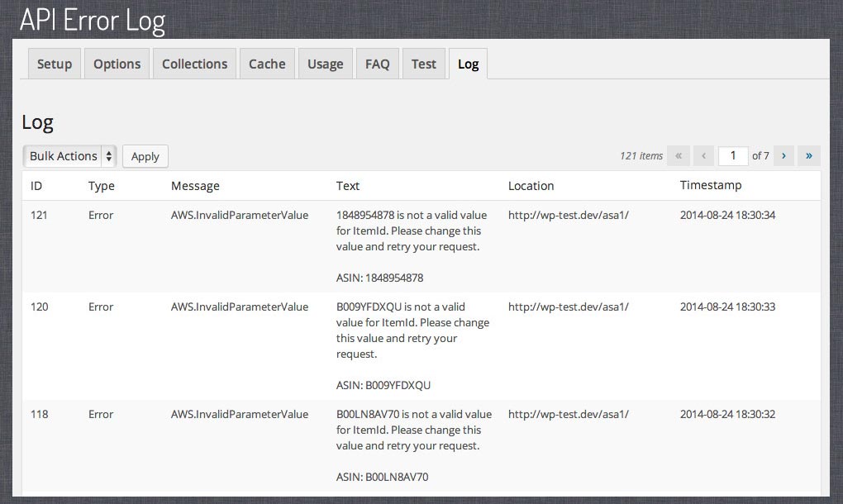Click the Apply button
This screenshot has height=504, width=843.
(145, 156)
